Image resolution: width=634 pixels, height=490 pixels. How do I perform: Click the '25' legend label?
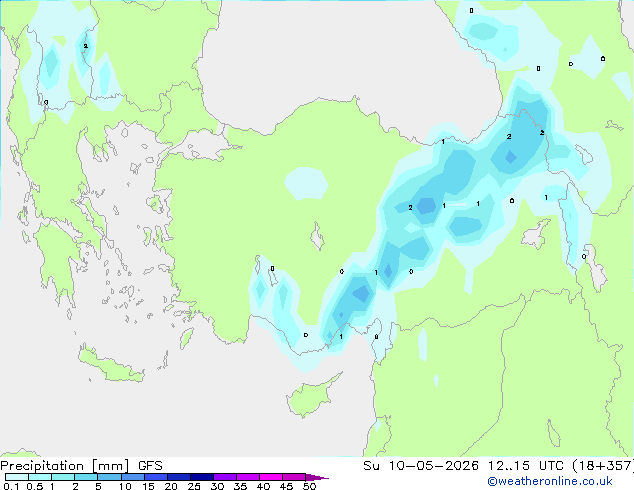tap(194, 486)
